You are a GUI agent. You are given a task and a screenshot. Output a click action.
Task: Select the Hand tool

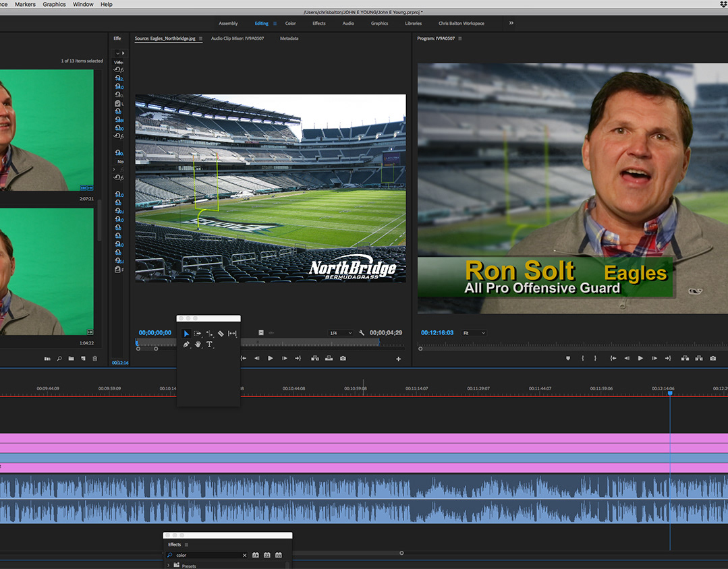(198, 345)
